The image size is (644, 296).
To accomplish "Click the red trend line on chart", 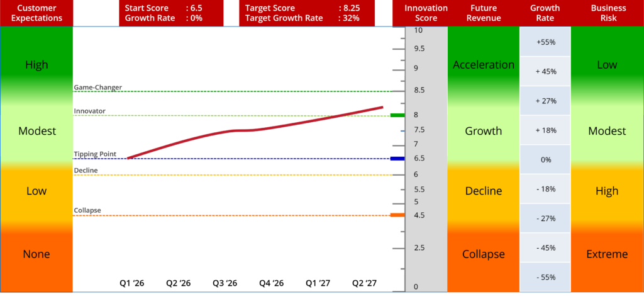I will (x=252, y=130).
